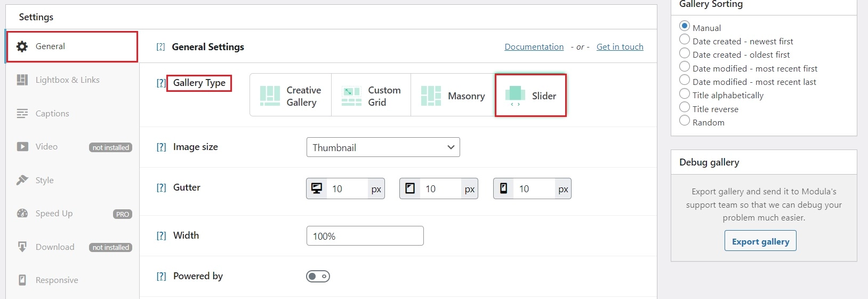Image resolution: width=868 pixels, height=299 pixels.
Task: Pick the Masonry gallery type icon
Action: [431, 96]
